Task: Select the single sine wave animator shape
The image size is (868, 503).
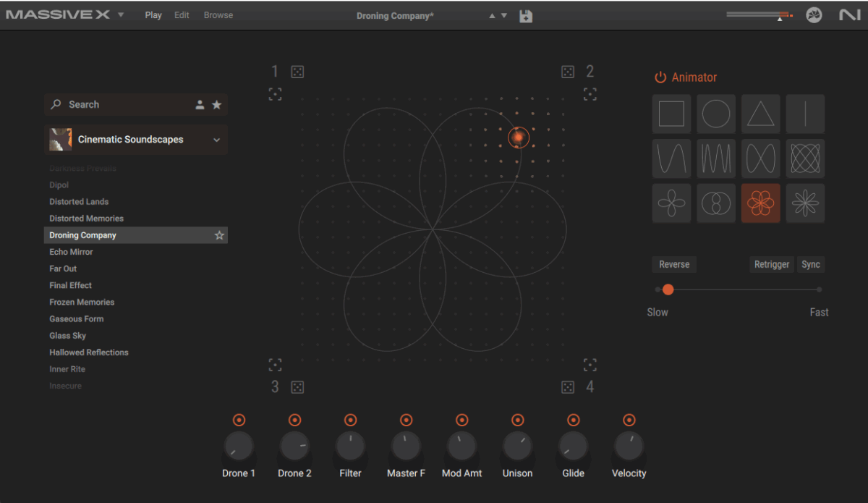Action: (x=671, y=158)
